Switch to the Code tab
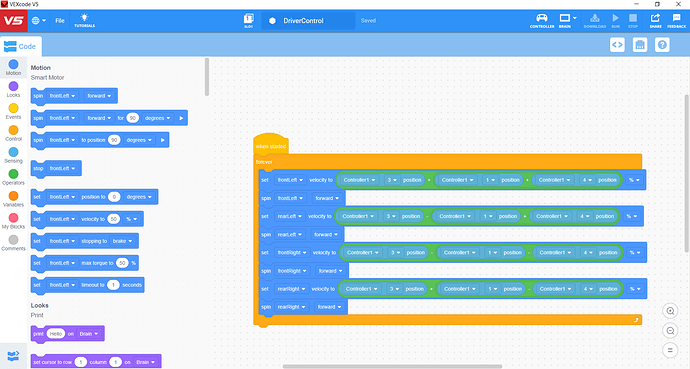The image size is (690, 369). click(21, 46)
